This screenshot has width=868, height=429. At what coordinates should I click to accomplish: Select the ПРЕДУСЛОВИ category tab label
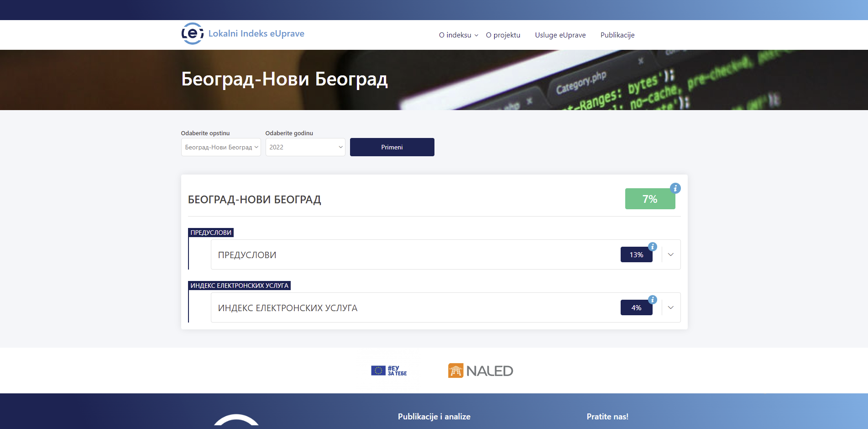tap(211, 233)
